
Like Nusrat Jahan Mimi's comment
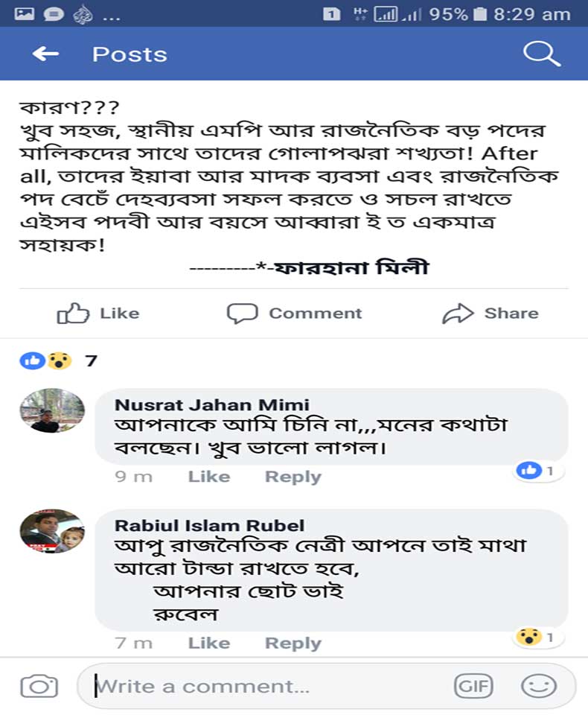[208, 477]
